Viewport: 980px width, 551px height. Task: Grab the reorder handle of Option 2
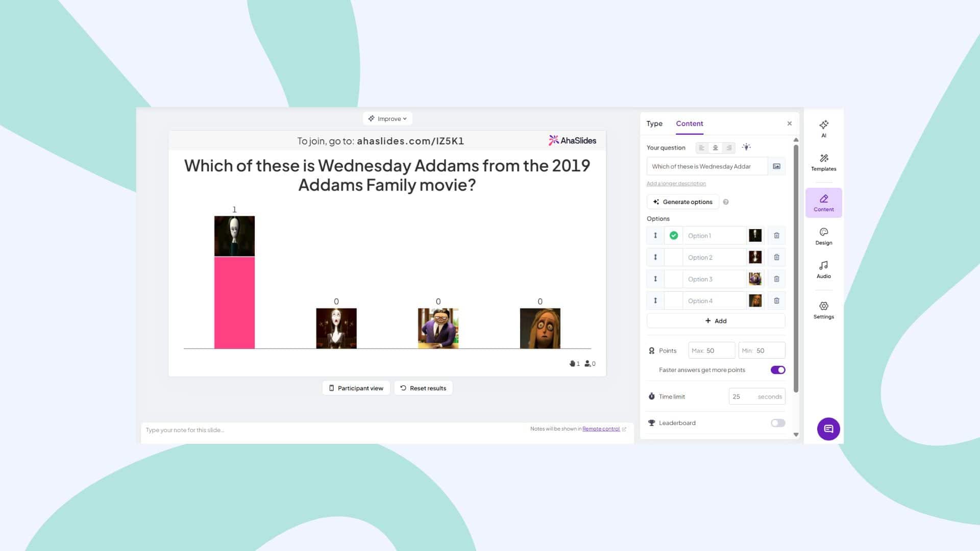[x=655, y=257]
